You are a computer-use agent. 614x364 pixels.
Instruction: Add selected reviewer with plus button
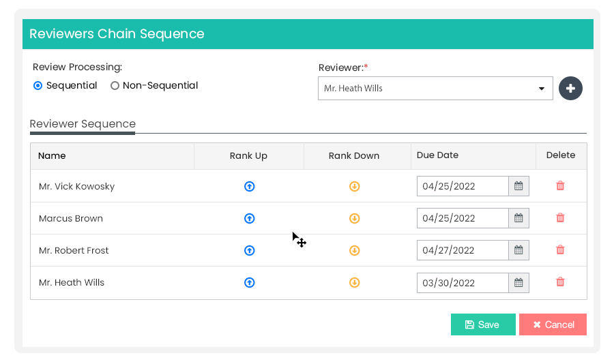570,88
